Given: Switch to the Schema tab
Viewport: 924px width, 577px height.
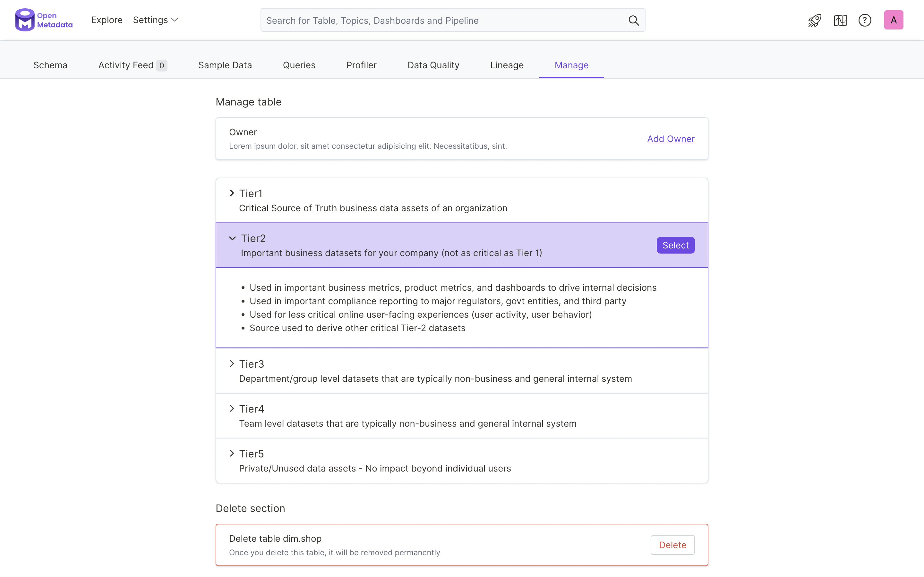Looking at the screenshot, I should click(50, 65).
